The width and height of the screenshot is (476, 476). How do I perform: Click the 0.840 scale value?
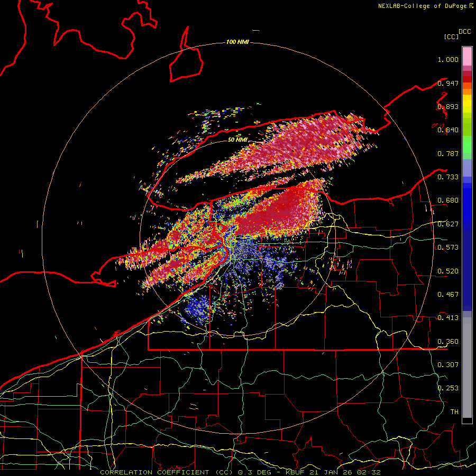click(x=448, y=130)
